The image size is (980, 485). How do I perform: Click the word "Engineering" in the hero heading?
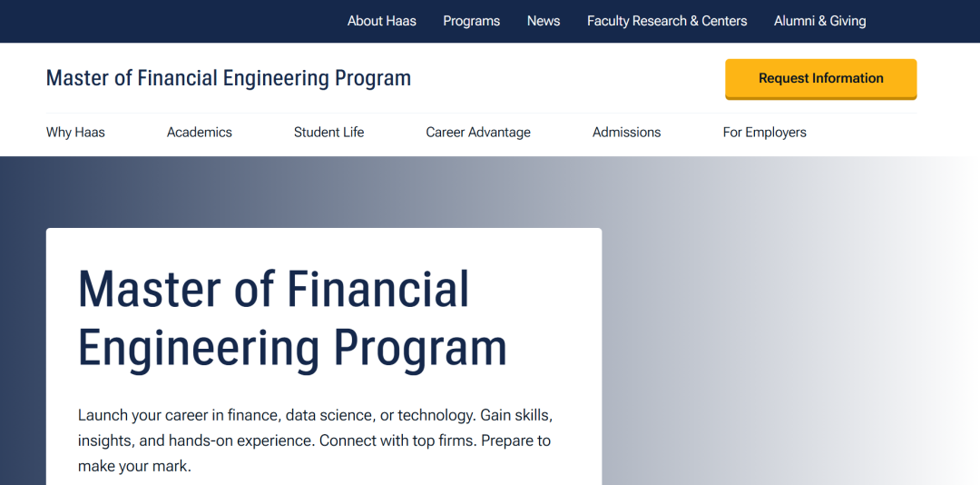[x=199, y=349]
